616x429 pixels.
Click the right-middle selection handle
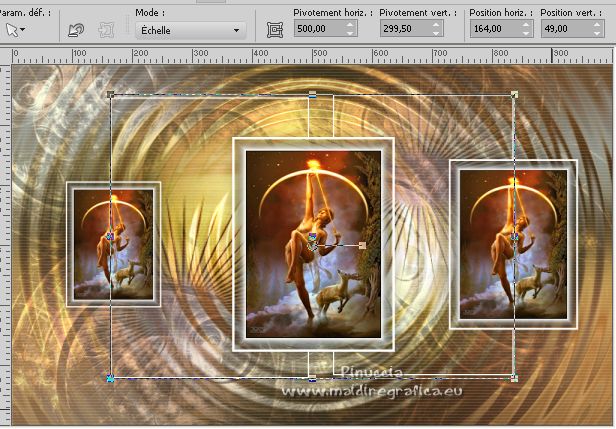click(514, 236)
